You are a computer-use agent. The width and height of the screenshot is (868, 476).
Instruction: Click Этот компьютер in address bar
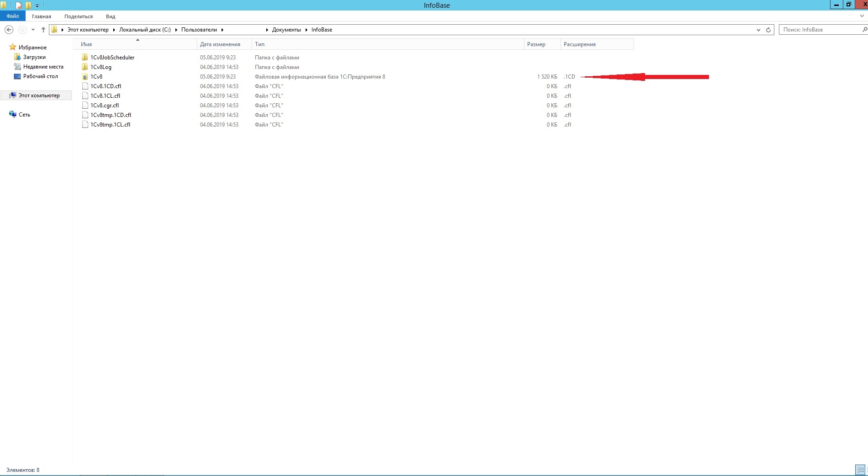88,30
